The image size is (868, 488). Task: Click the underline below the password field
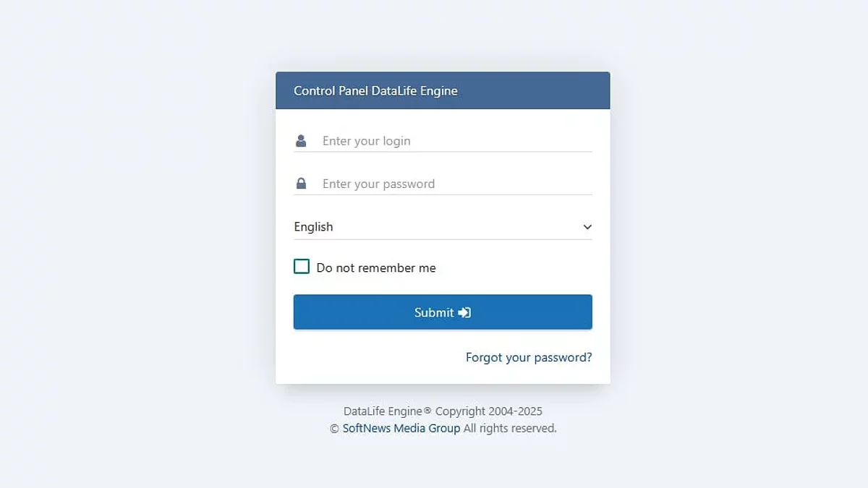click(443, 194)
